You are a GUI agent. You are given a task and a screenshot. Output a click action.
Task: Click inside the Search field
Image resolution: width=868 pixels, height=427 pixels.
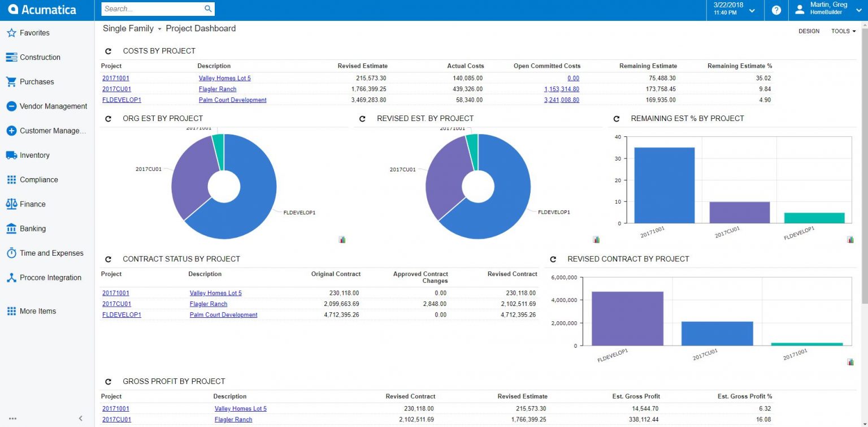(153, 9)
